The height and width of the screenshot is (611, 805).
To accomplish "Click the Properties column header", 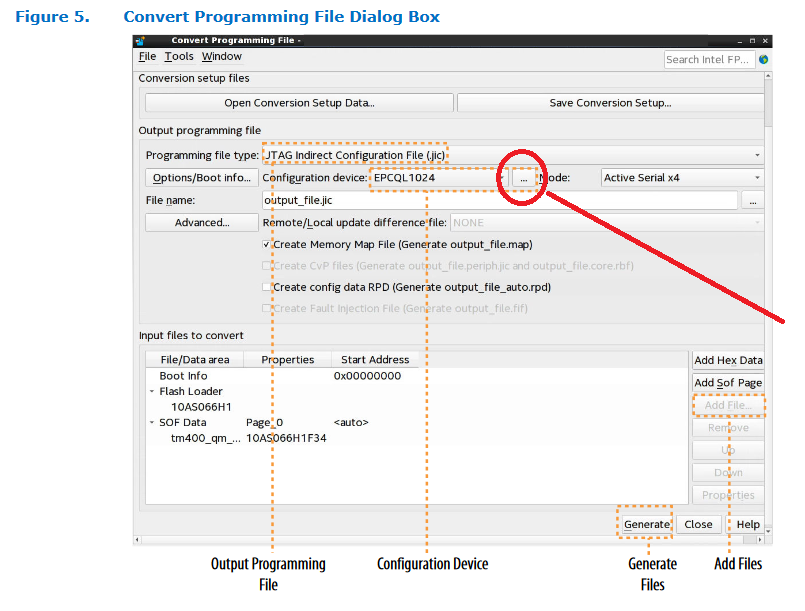I will tap(288, 359).
